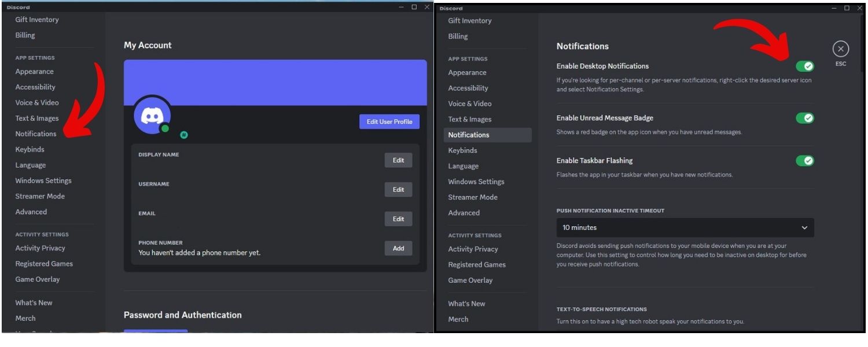
Task: Switch to Appearance settings
Action: [x=34, y=71]
